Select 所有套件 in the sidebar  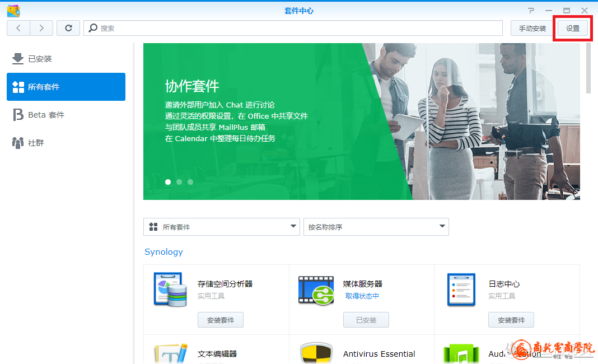(x=66, y=87)
